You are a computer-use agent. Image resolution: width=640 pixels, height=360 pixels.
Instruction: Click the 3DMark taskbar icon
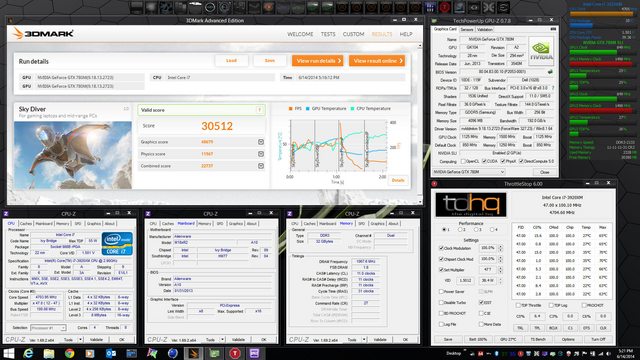[193, 353]
